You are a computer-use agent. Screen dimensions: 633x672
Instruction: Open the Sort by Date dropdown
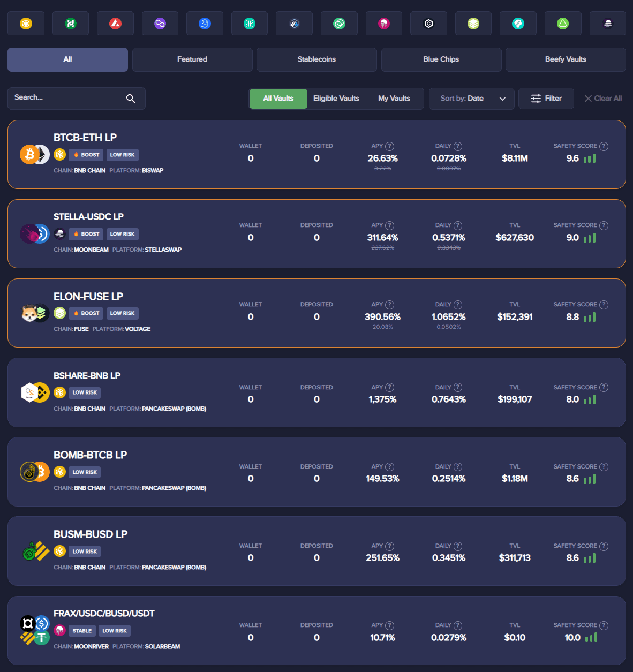[472, 99]
